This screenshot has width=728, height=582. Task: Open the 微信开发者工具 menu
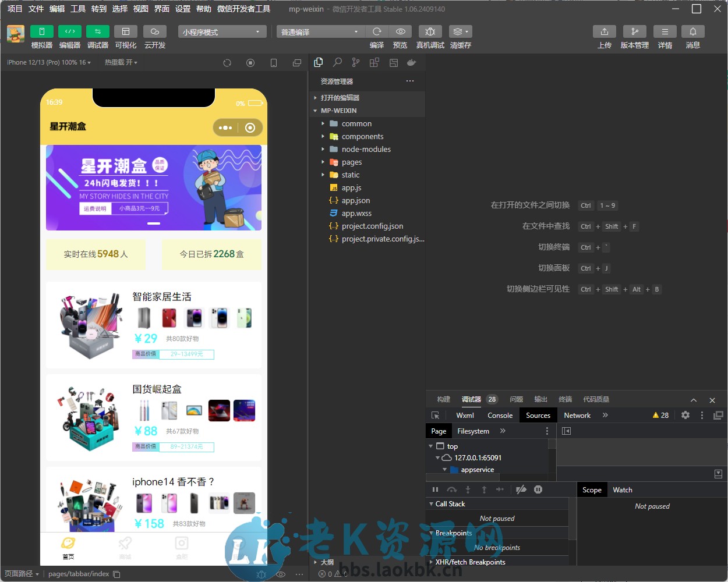[x=243, y=8]
